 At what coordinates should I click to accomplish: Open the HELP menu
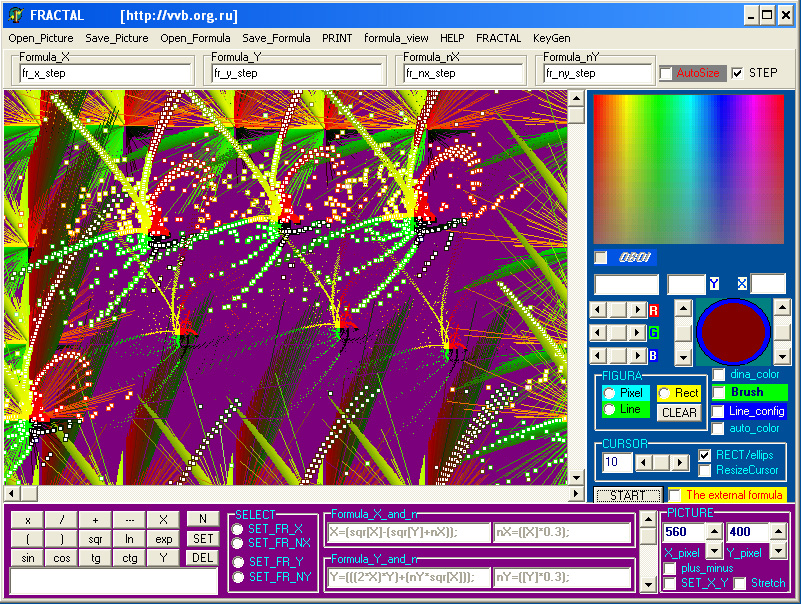coord(452,38)
